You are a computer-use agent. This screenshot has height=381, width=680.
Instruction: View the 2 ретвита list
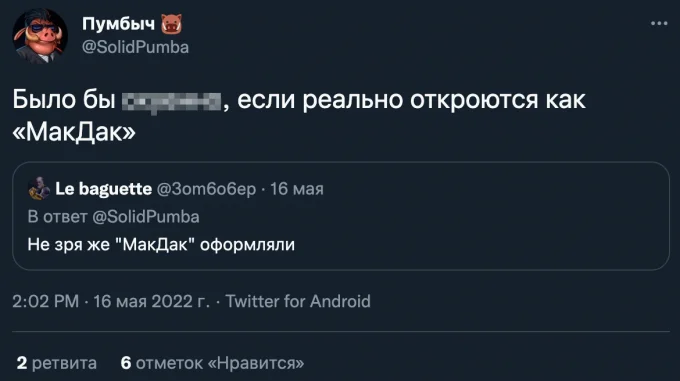[x=56, y=363]
